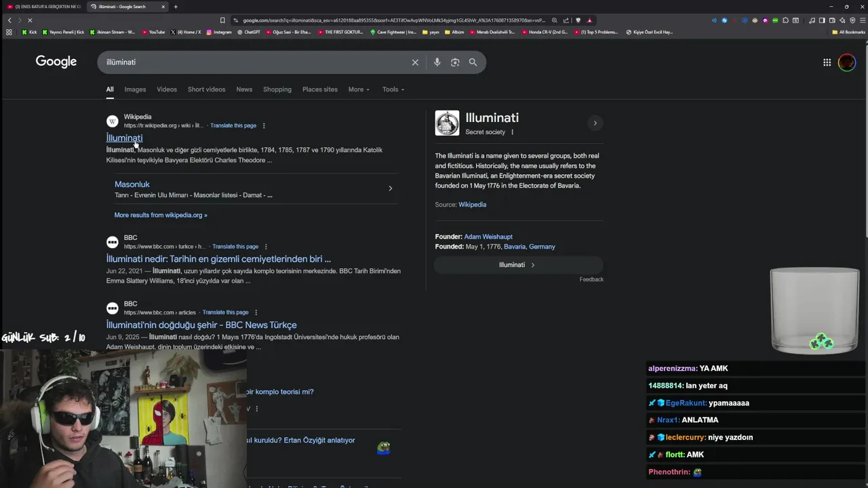This screenshot has width=868, height=488.
Task: Go back in browser history
Action: coord(9,20)
